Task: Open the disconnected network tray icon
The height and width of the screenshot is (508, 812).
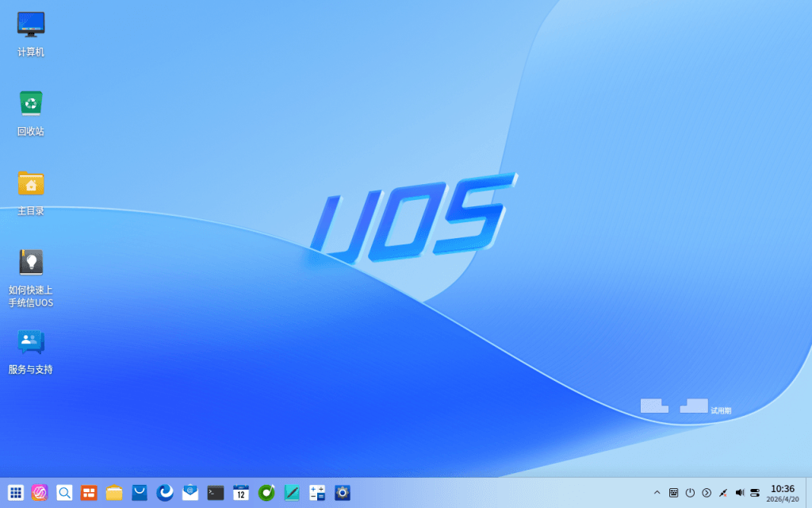Action: tap(723, 492)
